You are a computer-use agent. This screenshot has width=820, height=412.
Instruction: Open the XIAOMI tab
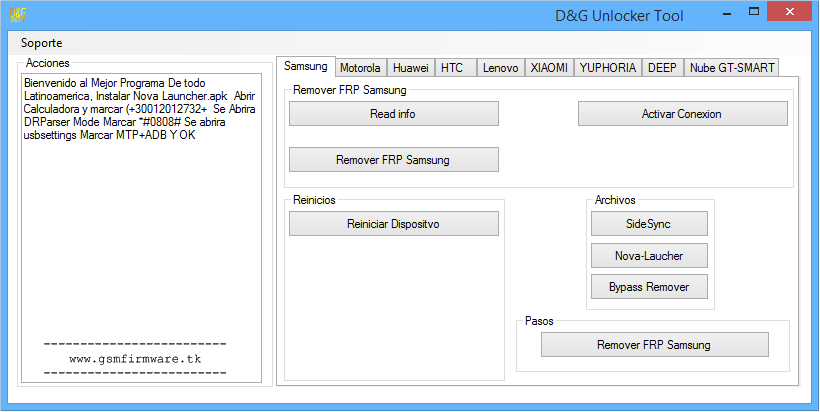click(549, 68)
